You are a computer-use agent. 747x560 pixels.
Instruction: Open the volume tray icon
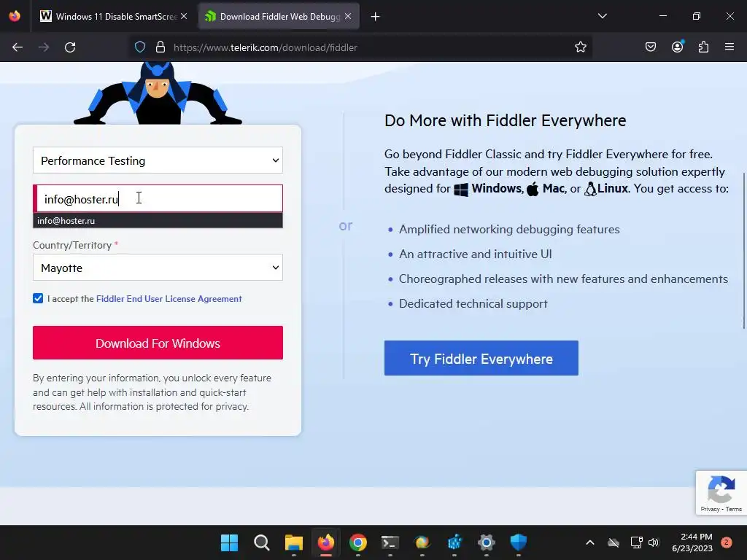tap(654, 542)
